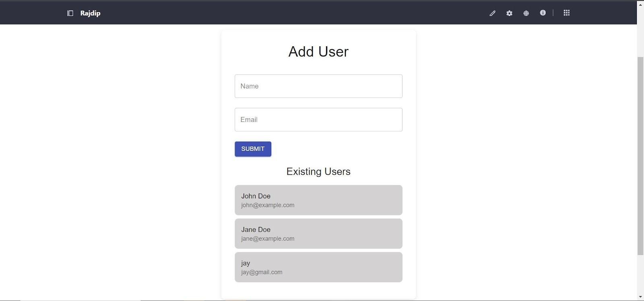Click the pencil edit icon
Image resolution: width=644 pixels, height=301 pixels.
[x=492, y=13]
